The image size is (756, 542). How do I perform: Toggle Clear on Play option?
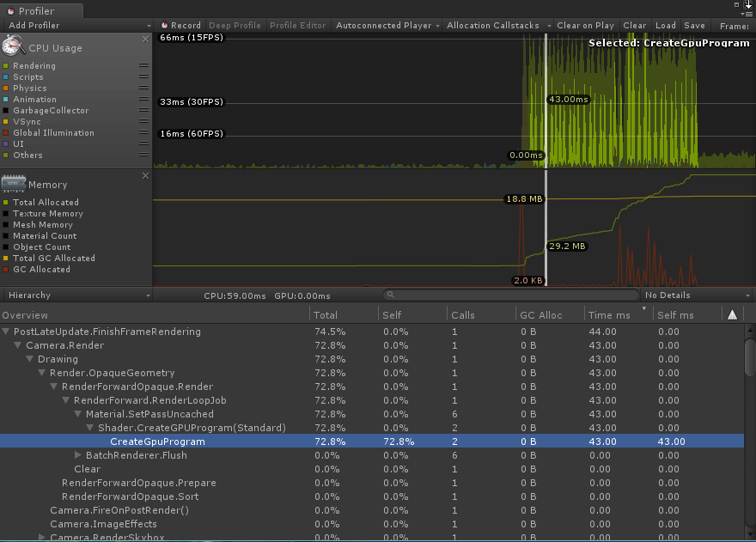pyautogui.click(x=585, y=26)
